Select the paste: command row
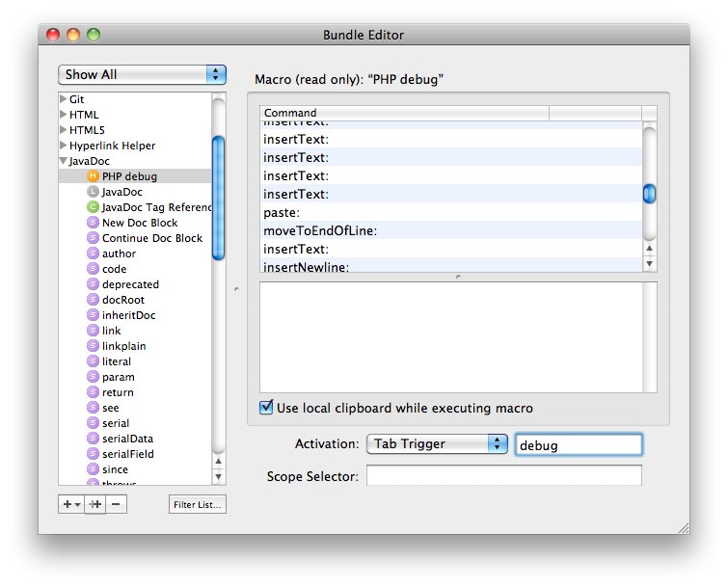Screen dimensions: 728x587 [x=451, y=212]
